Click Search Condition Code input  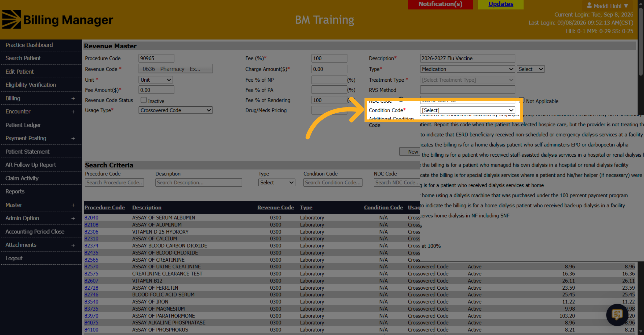(x=333, y=182)
